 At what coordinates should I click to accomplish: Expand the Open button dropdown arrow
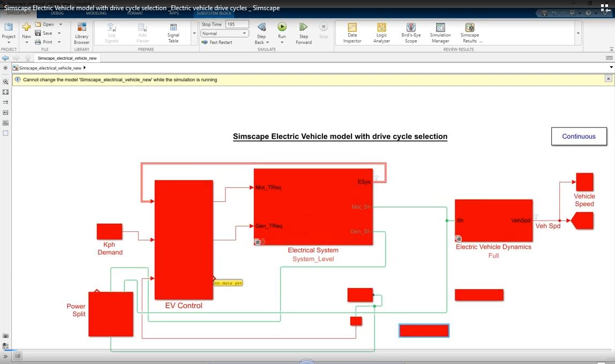(61, 24)
